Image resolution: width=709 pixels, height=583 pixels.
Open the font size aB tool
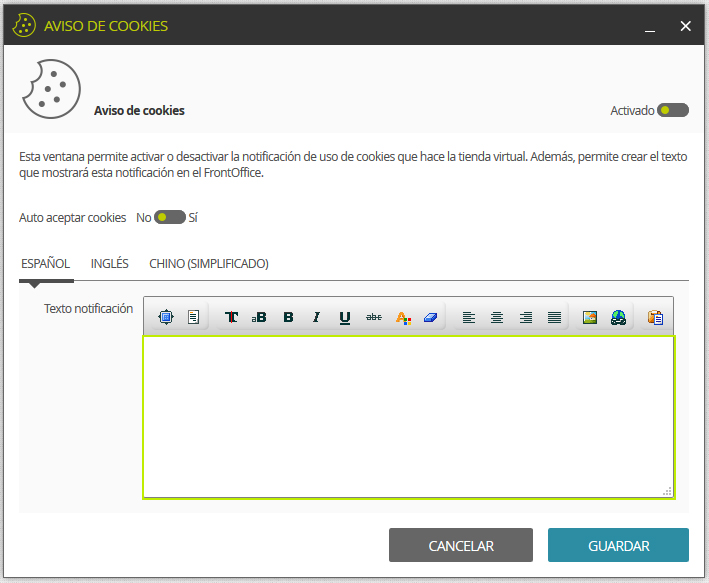pyautogui.click(x=259, y=318)
